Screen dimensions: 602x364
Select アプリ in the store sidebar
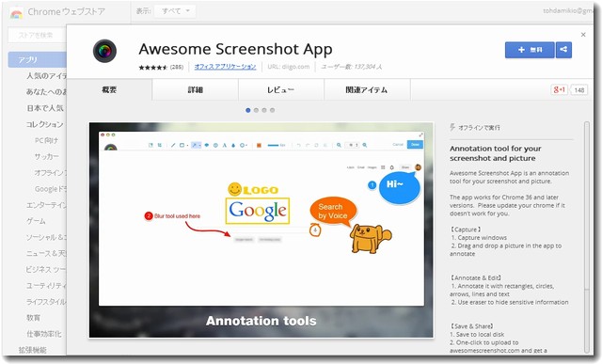(x=38, y=59)
